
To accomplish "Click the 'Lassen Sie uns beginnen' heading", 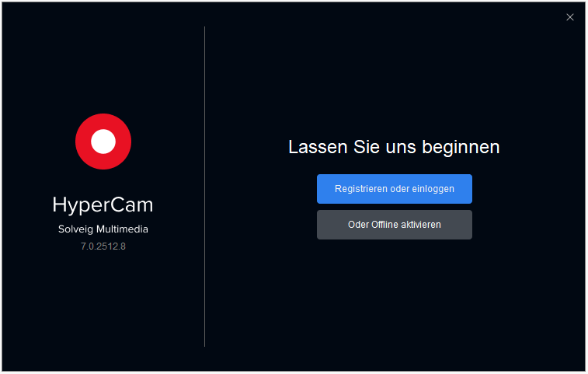I will tap(394, 147).
